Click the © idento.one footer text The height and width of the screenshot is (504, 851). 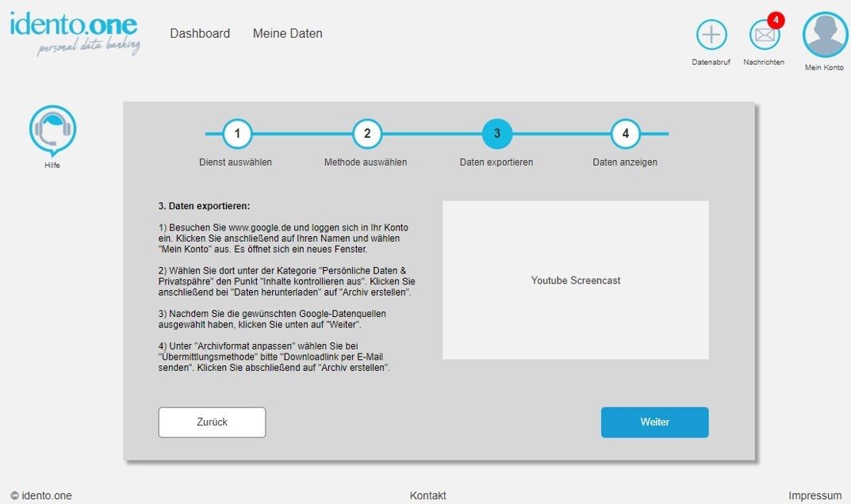[x=41, y=496]
